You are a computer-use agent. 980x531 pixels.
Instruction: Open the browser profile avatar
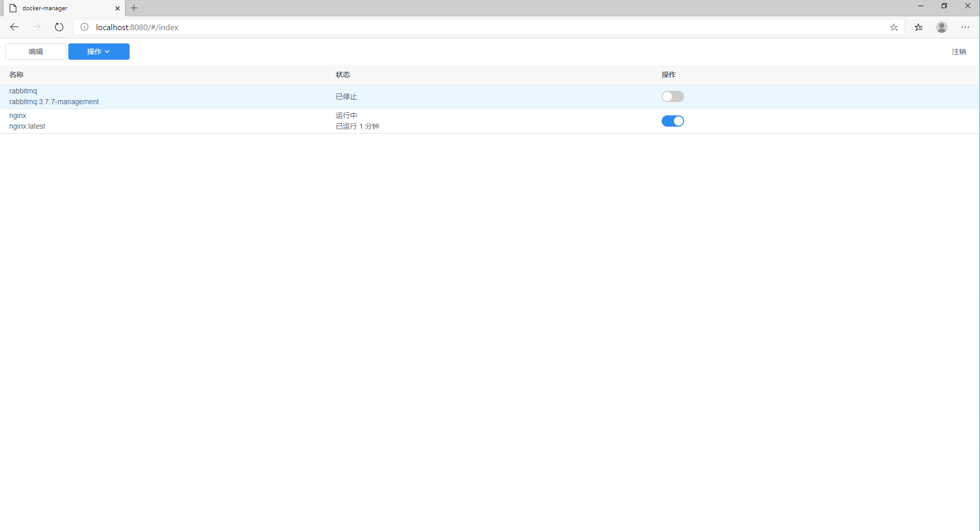tap(942, 27)
